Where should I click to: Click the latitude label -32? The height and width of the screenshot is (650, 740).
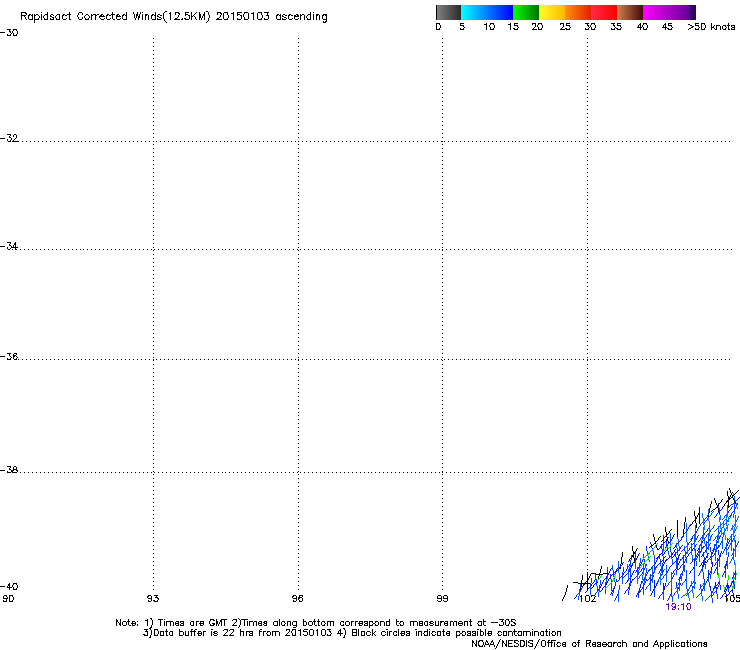tap(9, 138)
